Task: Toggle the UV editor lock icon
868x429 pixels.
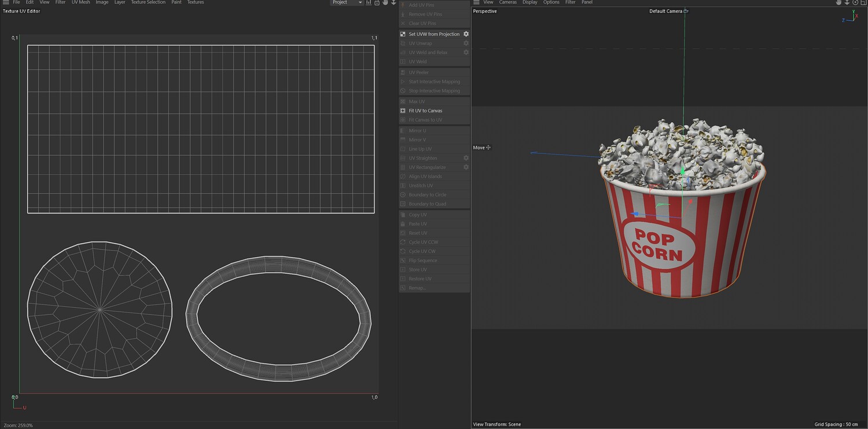Action: [377, 2]
